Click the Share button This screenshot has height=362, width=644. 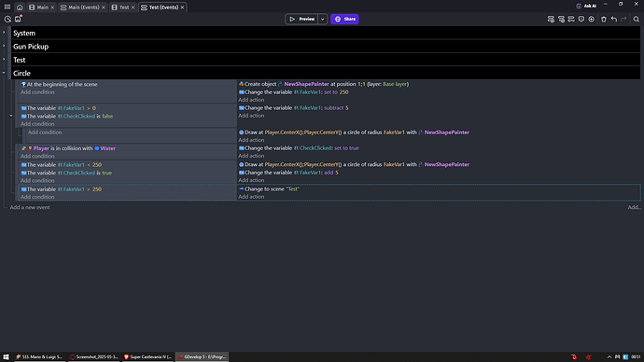[344, 19]
